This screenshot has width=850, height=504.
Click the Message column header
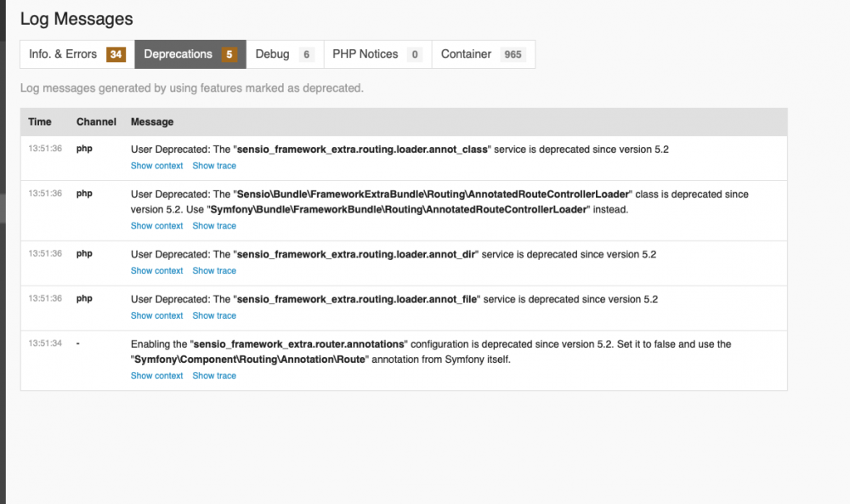pyautogui.click(x=151, y=122)
